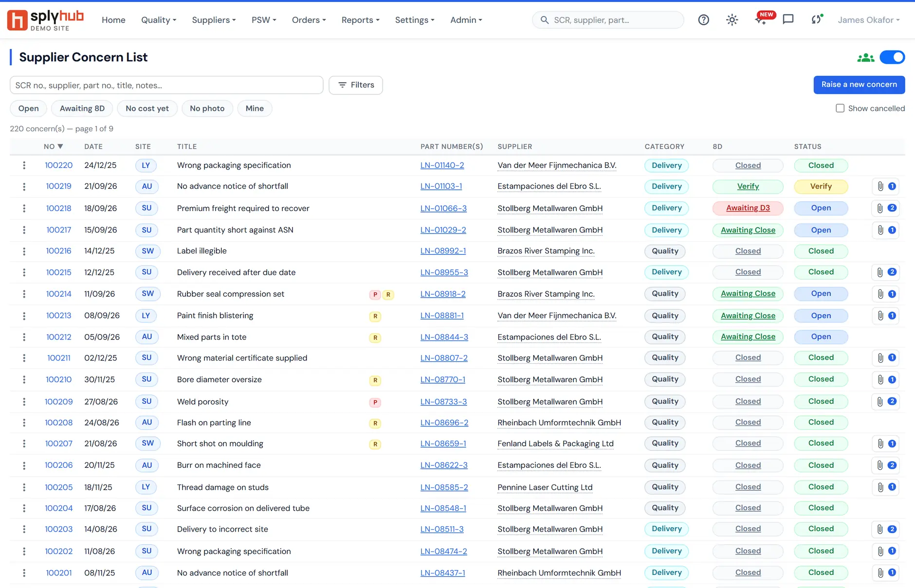The width and height of the screenshot is (915, 588).
Task: Expand the Quality dropdown menu
Action: click(x=159, y=20)
